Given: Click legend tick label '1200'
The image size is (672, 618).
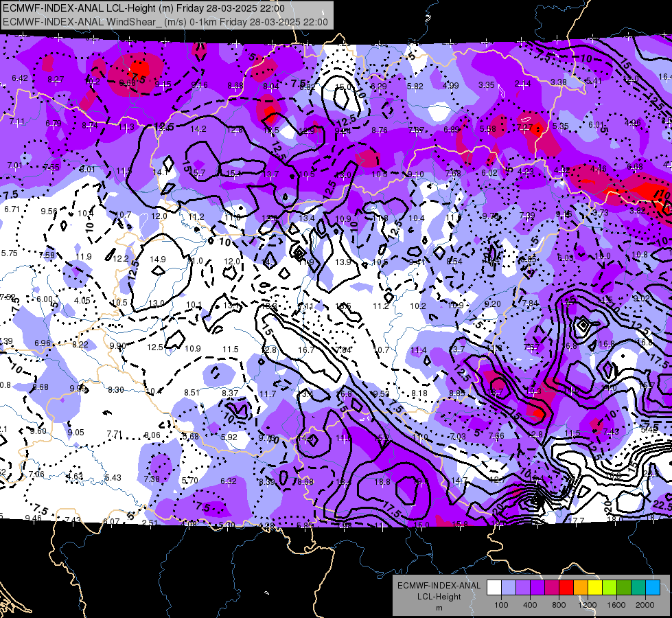Looking at the screenshot, I should [x=587, y=605].
